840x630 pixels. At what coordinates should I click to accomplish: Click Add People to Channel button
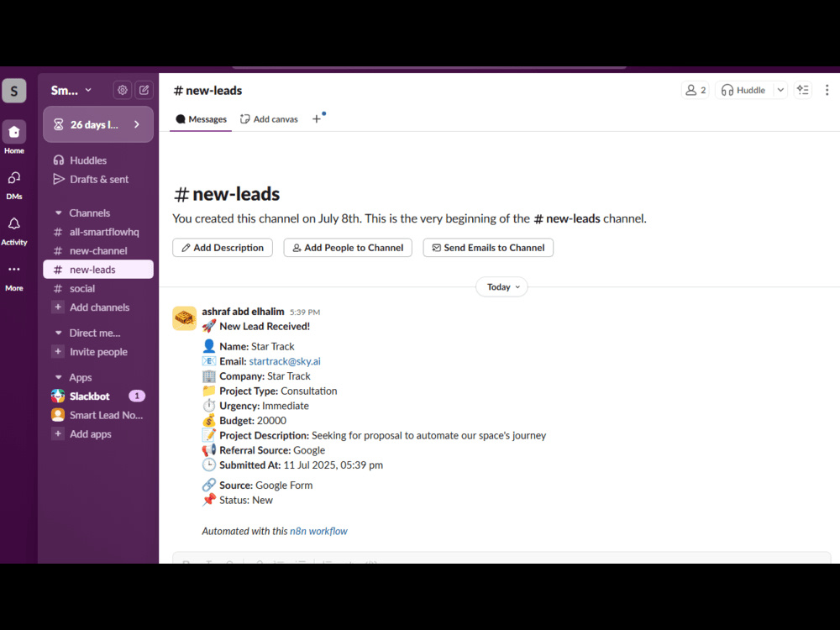pos(348,248)
